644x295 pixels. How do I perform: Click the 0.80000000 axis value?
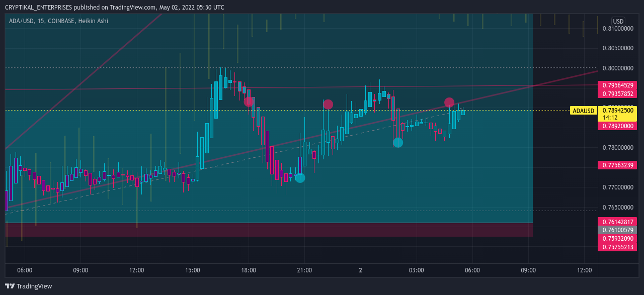coord(618,68)
